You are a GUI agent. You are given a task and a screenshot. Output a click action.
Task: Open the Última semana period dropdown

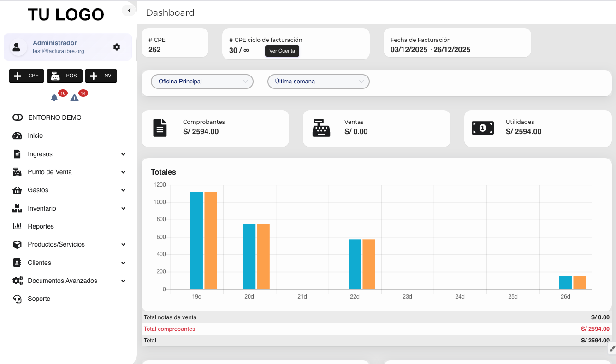point(319,82)
